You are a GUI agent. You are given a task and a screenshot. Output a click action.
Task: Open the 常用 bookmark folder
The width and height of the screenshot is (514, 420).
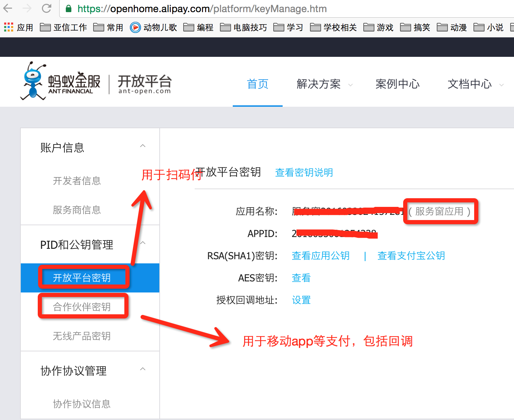(x=108, y=27)
